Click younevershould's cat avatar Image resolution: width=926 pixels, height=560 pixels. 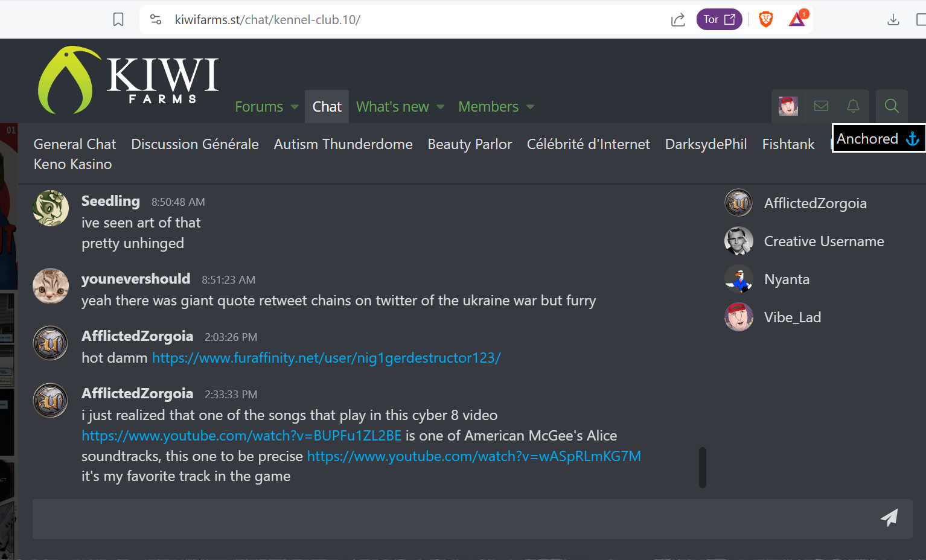pyautogui.click(x=51, y=286)
